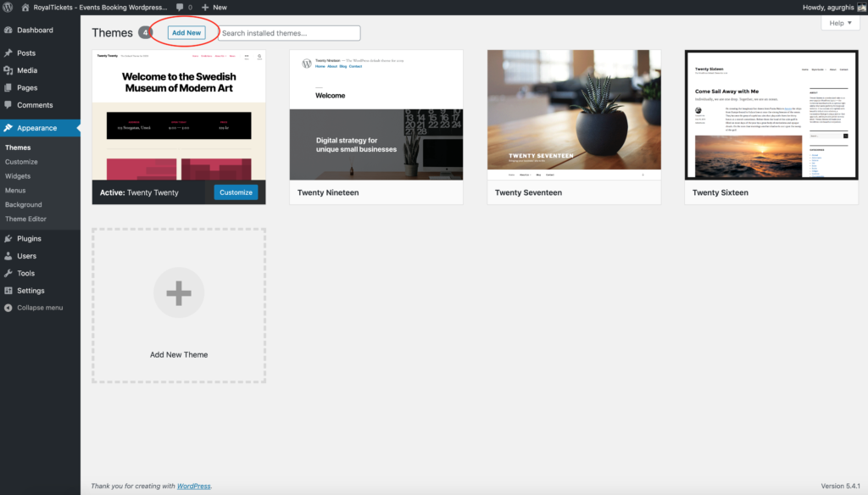Open the Users menu label

[26, 256]
